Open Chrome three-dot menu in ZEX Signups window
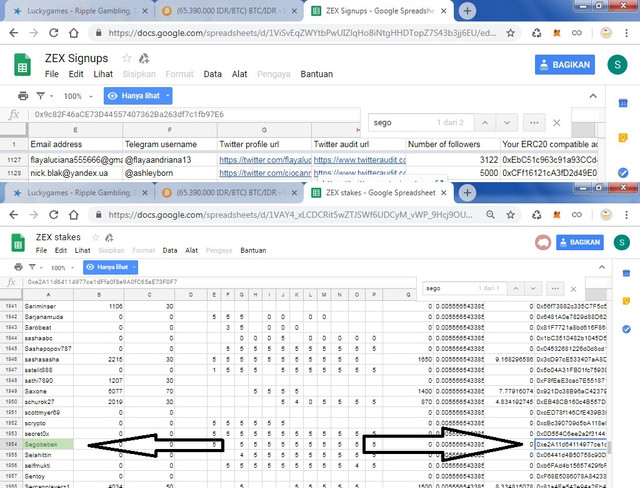This screenshot has width=640, height=488. tap(627, 33)
